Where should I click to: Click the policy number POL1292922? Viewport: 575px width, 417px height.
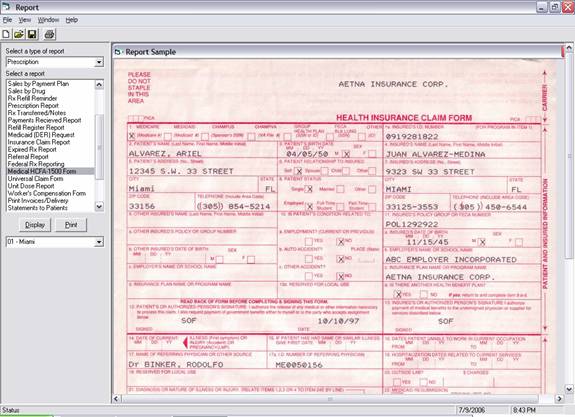click(x=412, y=224)
